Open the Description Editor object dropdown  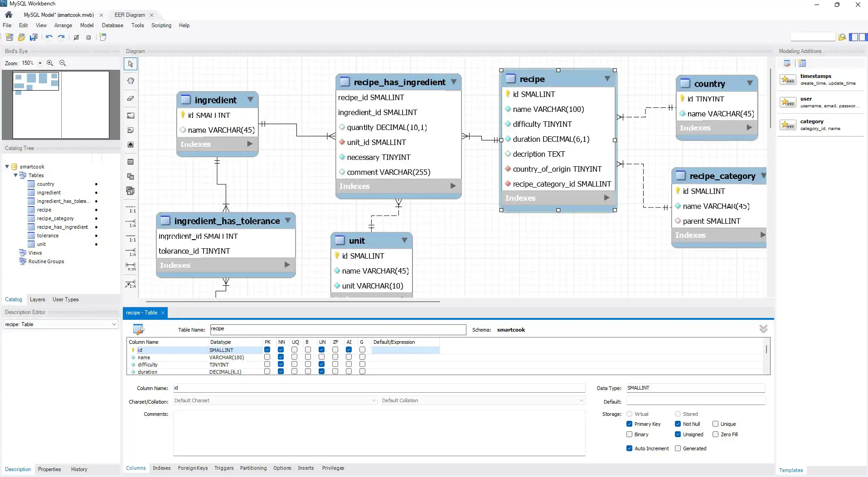[114, 324]
